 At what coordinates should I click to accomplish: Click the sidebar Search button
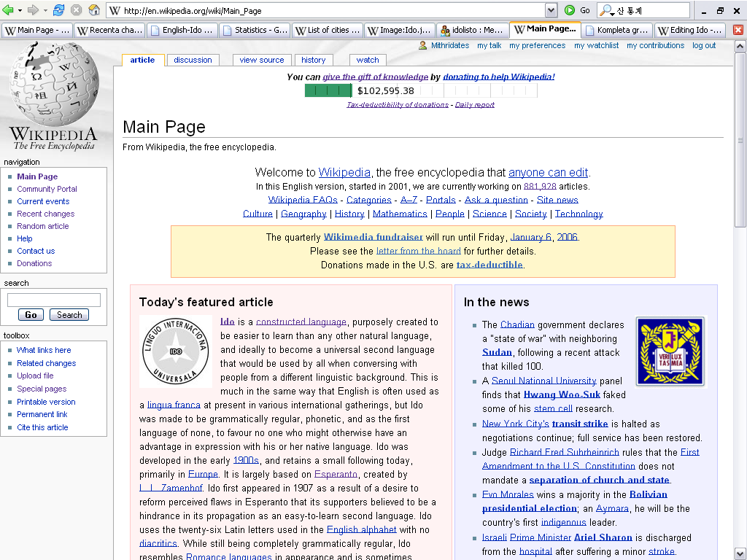69,315
